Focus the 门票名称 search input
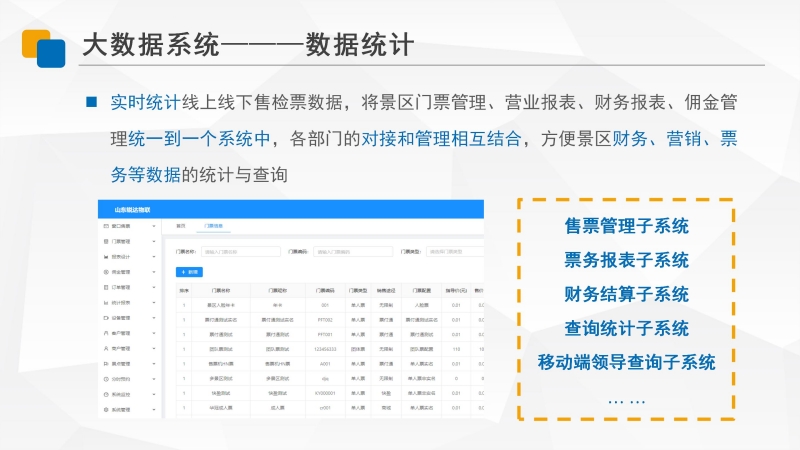 pyautogui.click(x=241, y=252)
